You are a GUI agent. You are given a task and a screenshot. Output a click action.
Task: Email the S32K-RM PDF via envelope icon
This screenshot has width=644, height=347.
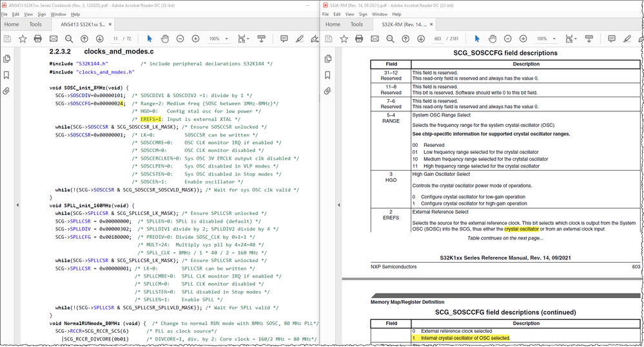pos(375,39)
